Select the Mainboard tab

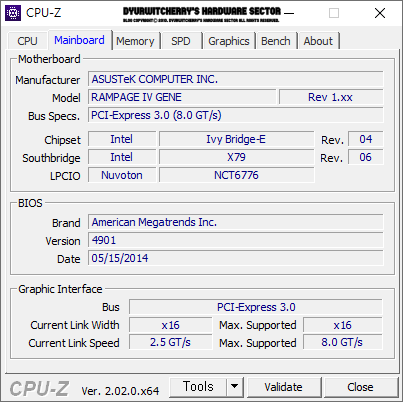tap(79, 40)
